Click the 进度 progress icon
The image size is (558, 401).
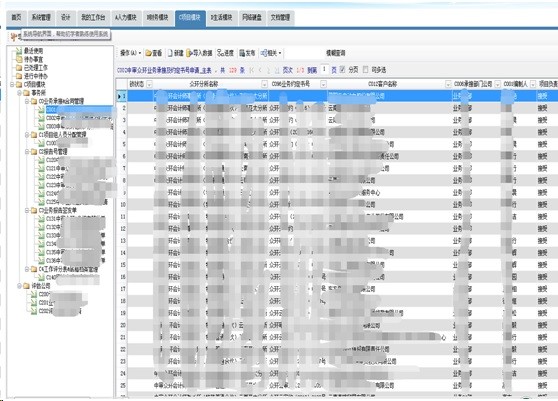[220, 53]
